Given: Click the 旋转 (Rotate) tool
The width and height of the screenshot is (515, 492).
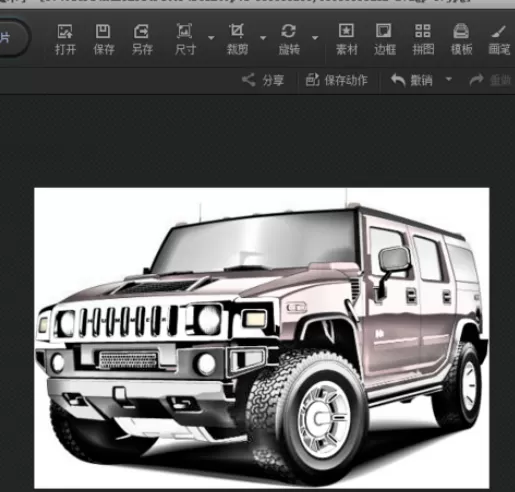Looking at the screenshot, I should coord(289,39).
